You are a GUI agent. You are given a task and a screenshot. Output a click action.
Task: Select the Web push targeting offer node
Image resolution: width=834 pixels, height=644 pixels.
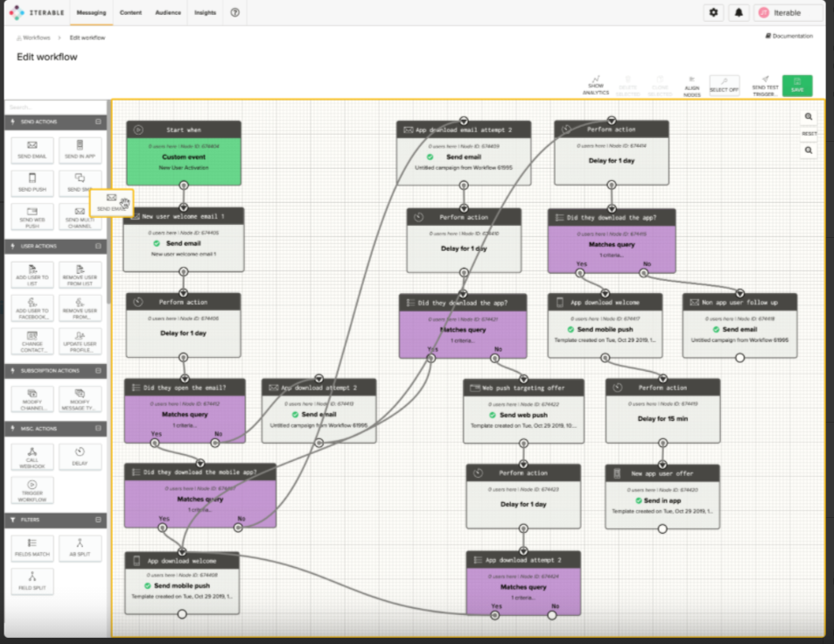coord(523,411)
